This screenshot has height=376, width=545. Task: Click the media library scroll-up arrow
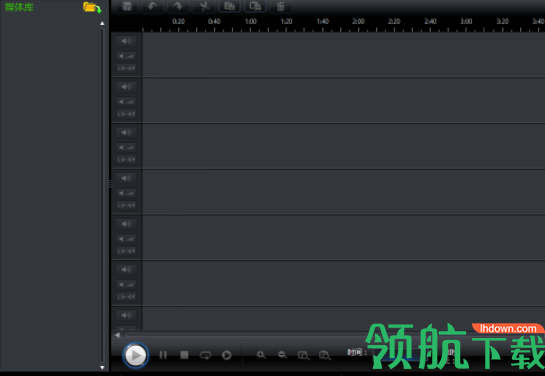click(x=102, y=23)
